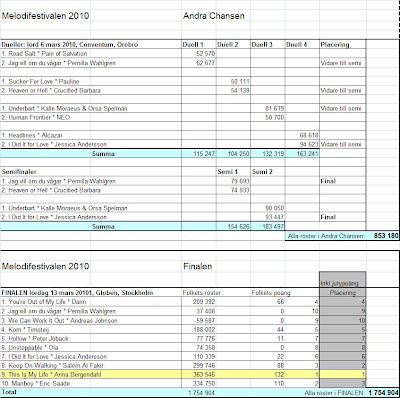The width and height of the screenshot is (400, 398).
Task: Select the '132' points cell
Action: [279, 374]
